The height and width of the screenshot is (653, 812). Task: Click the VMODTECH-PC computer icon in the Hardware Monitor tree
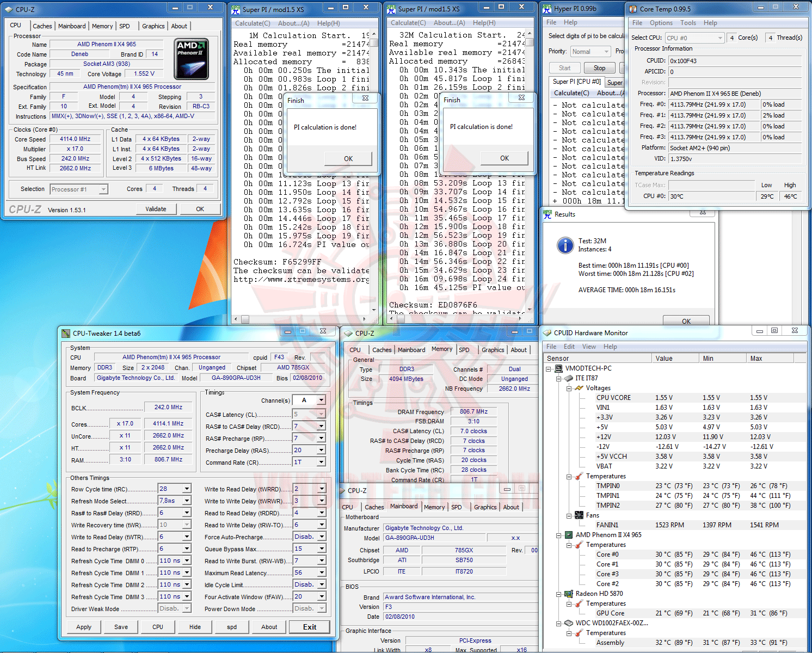(559, 368)
